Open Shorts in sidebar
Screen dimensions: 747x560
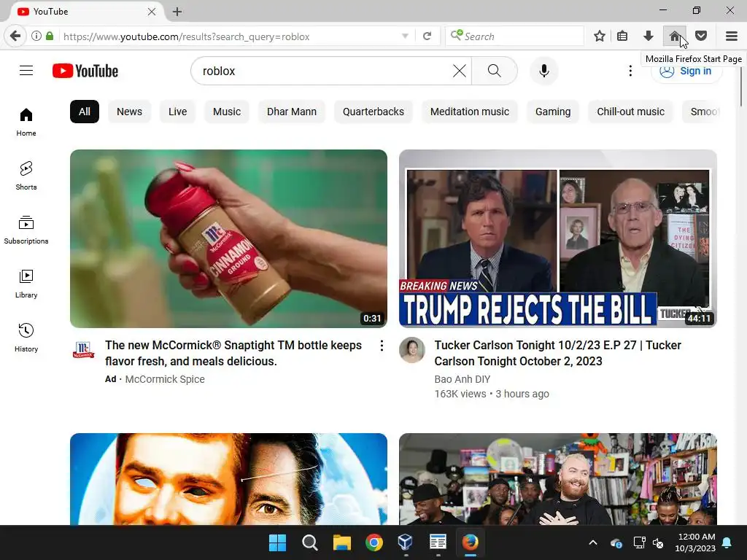[x=26, y=176]
